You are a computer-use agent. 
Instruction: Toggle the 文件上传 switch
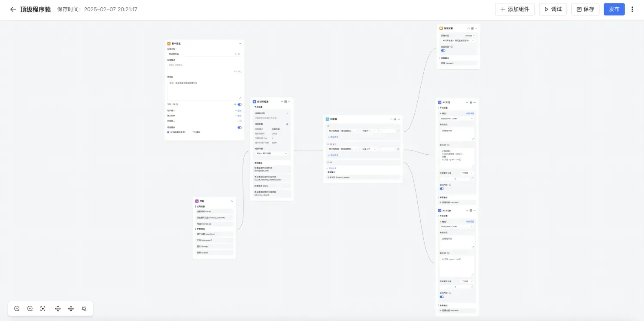(x=239, y=104)
